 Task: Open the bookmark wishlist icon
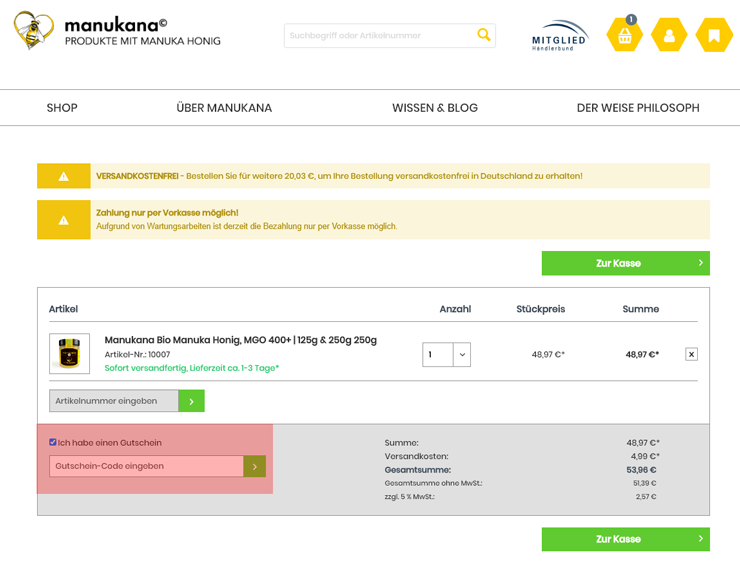[x=714, y=35]
